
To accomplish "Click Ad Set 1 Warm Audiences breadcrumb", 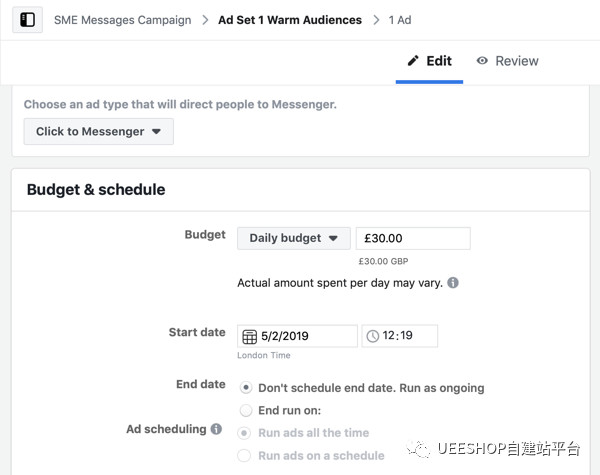I will point(289,20).
